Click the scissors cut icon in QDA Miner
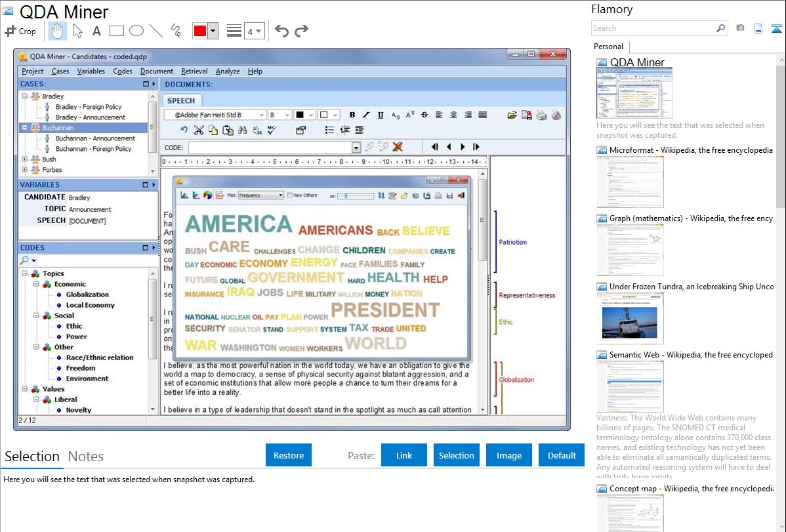786x532 pixels. [199, 131]
